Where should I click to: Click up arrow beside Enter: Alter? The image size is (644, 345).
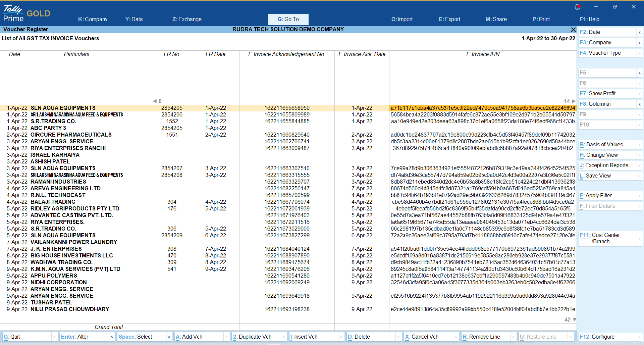[x=112, y=337]
